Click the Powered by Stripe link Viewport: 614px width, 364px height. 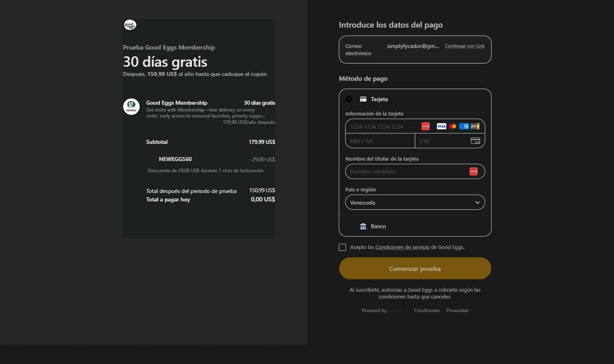pos(381,310)
